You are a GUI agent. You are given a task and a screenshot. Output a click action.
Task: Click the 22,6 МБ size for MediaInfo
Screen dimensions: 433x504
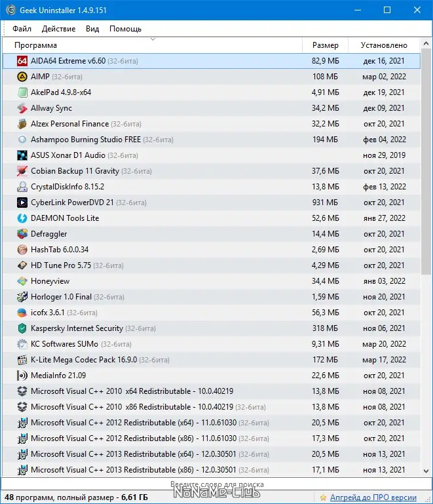[325, 376]
